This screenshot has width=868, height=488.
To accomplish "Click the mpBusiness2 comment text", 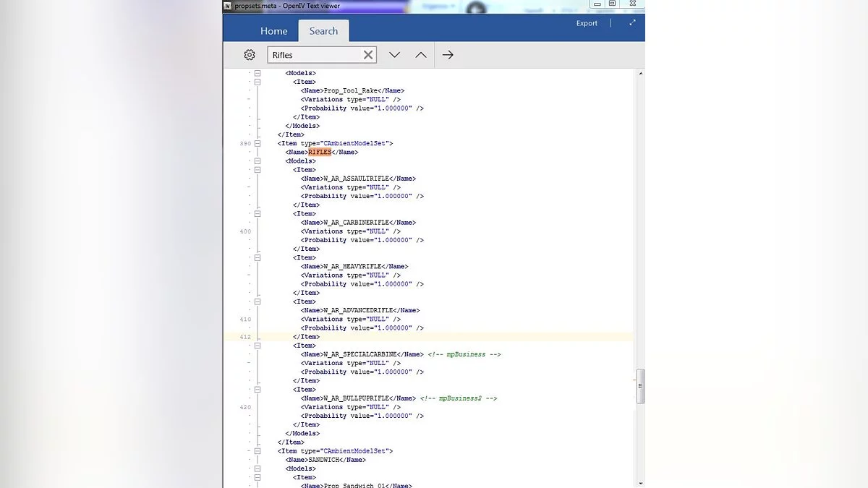I will tap(459, 398).
